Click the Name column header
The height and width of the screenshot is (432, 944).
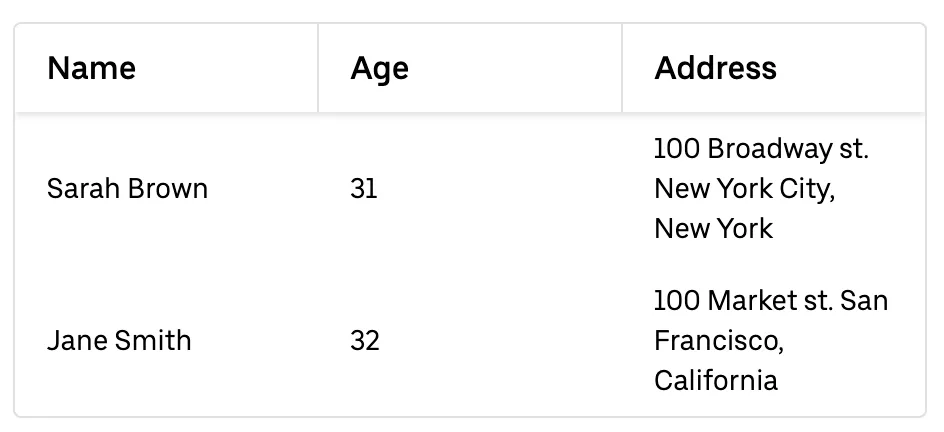(x=92, y=69)
